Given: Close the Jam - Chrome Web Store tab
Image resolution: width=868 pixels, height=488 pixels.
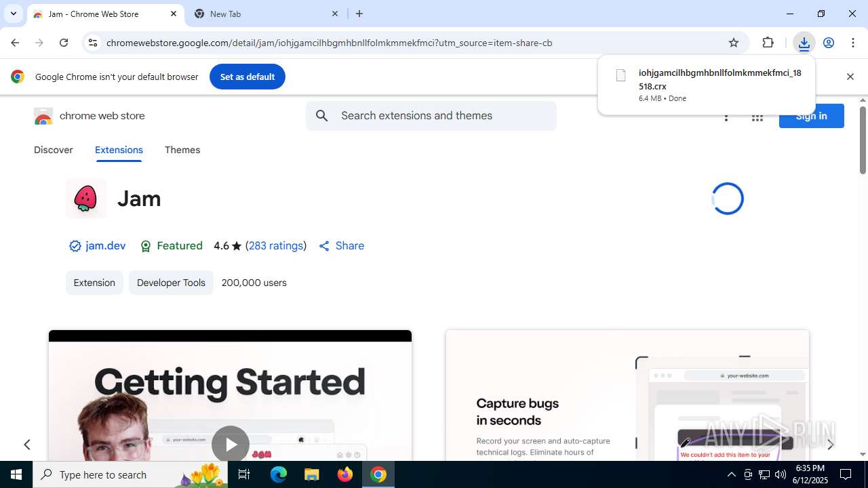Looking at the screenshot, I should 174,14.
